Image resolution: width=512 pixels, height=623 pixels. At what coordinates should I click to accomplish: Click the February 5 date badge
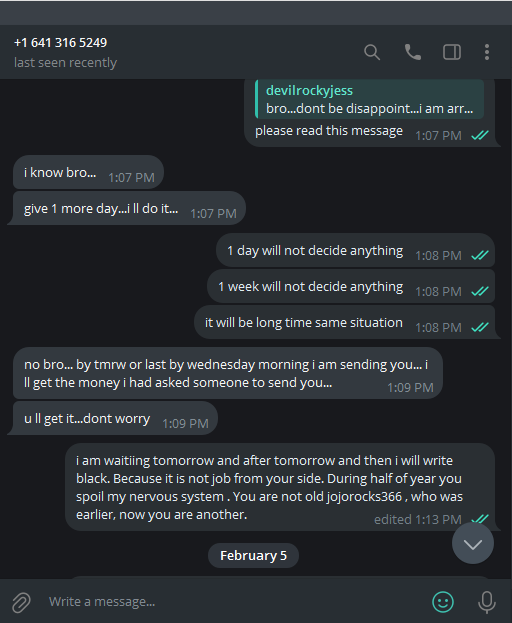(x=253, y=555)
